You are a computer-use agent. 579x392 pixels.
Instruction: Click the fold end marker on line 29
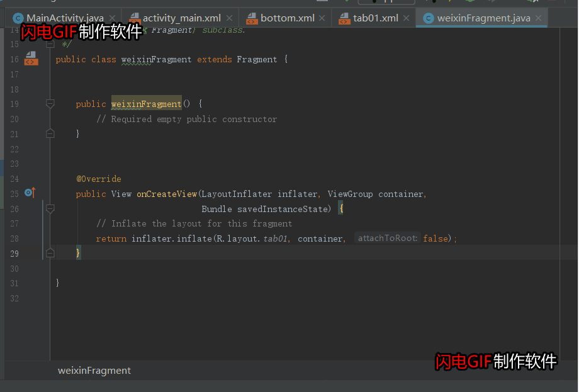(x=50, y=253)
